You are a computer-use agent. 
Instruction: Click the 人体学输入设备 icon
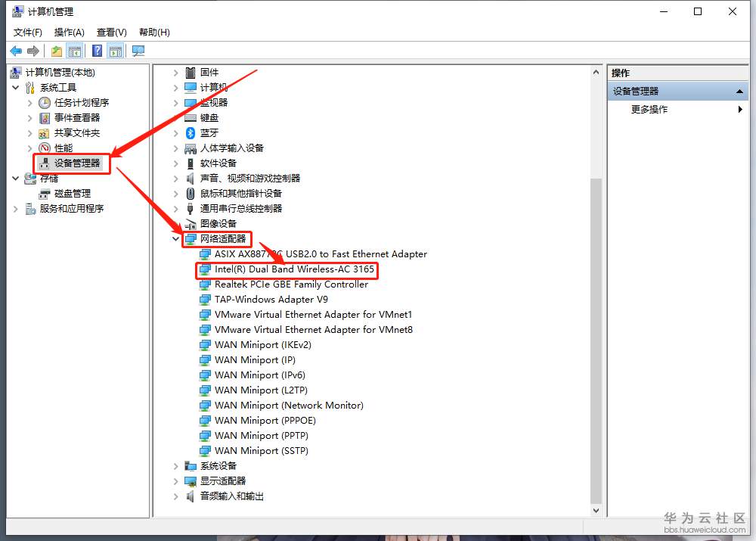click(x=191, y=148)
